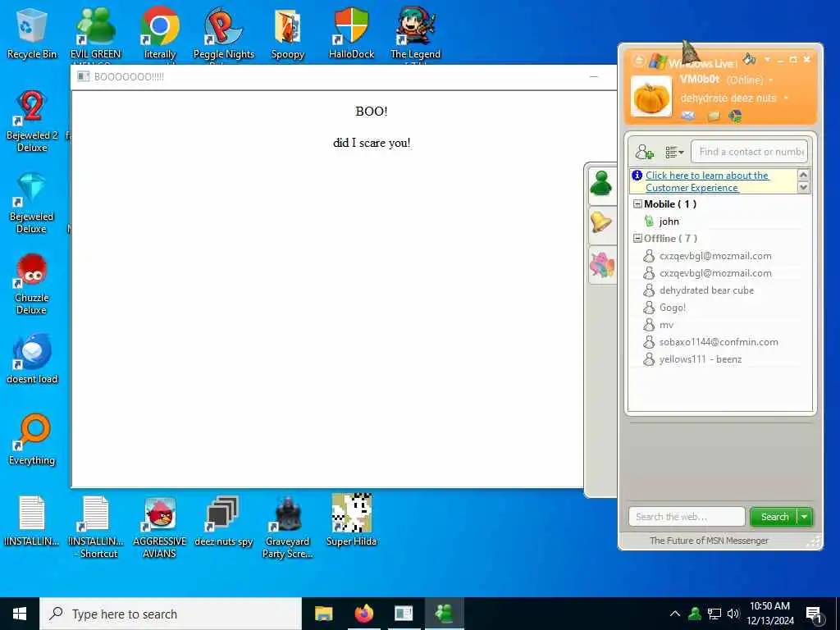The image size is (840, 630).
Task: Click the personal message 'dehydrate deez nuts'
Action: tap(728, 98)
